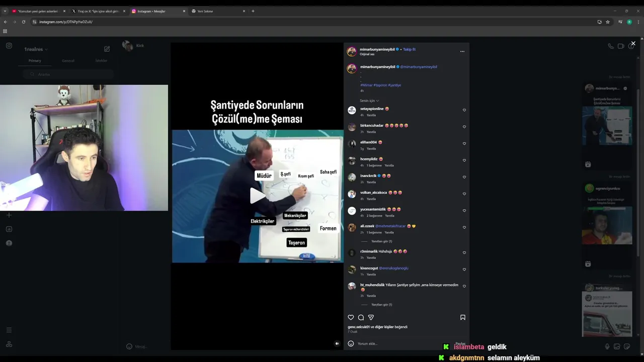644x362 pixels.
Task: Open the emoji picker in the comment box
Action: tap(351, 343)
